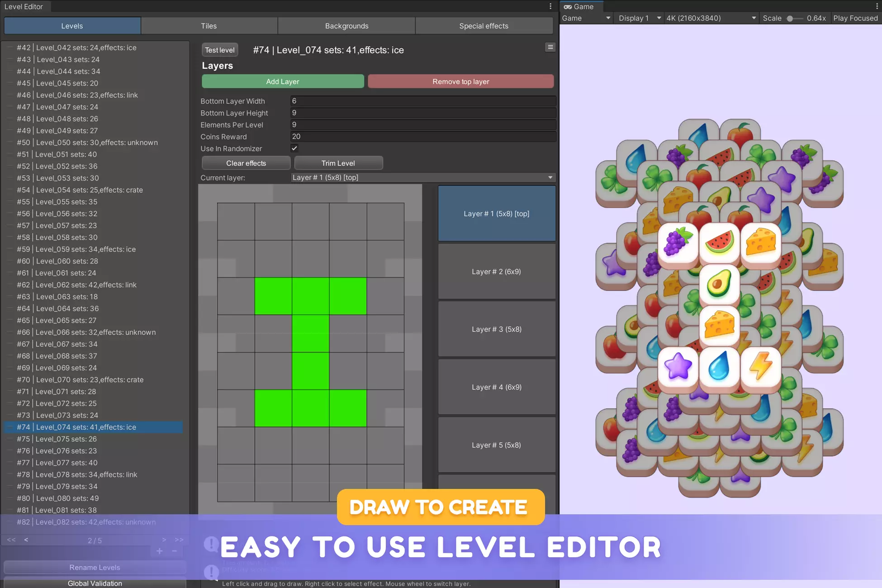This screenshot has width=882, height=588.
Task: Click the previous page arrow in the level list
Action: click(x=26, y=540)
